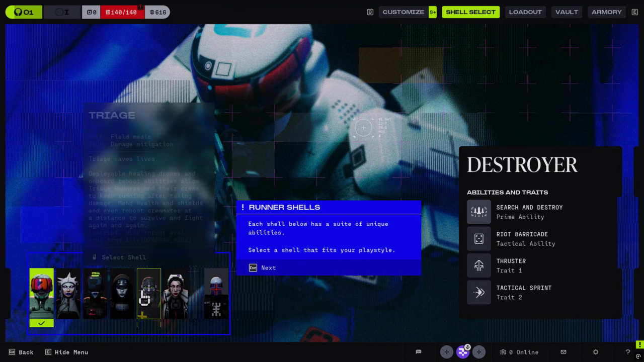Go to the Vault tab

pos(567,12)
